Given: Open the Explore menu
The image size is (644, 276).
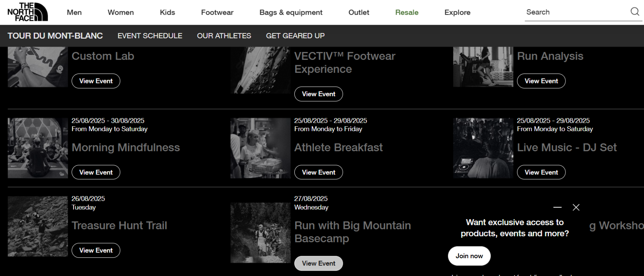Looking at the screenshot, I should 457,13.
